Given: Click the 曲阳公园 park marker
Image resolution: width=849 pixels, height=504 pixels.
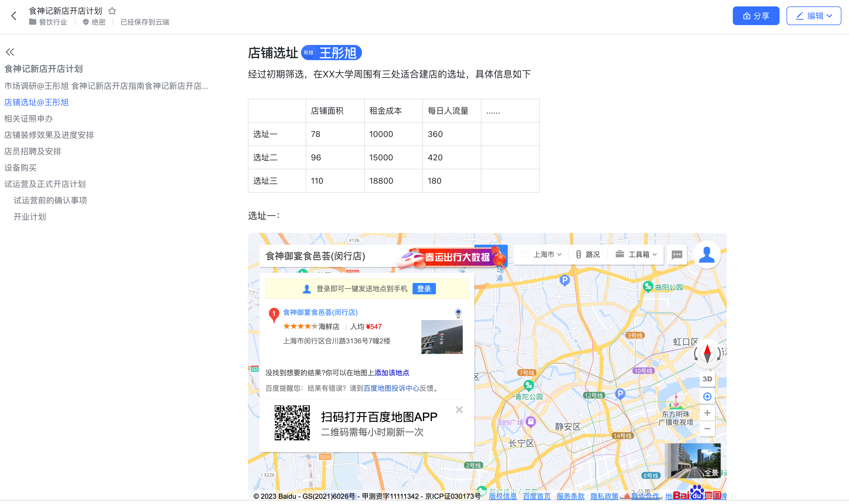Looking at the screenshot, I should [x=648, y=286].
